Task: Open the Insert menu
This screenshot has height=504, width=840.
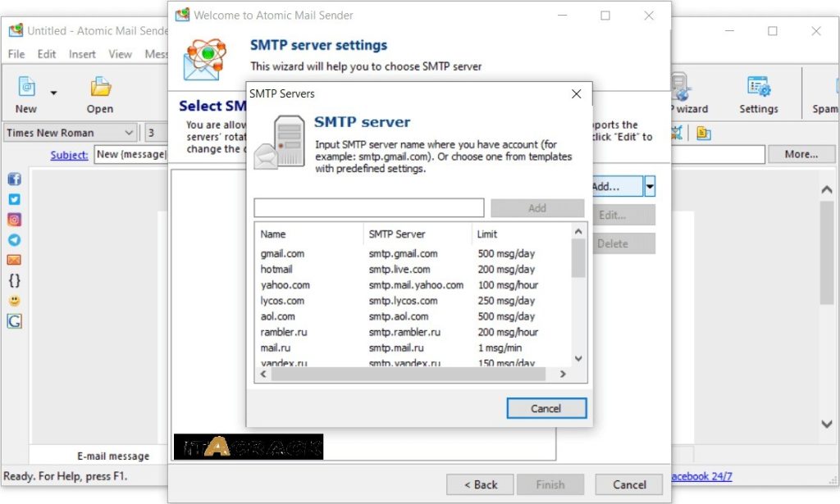Action: 82,53
